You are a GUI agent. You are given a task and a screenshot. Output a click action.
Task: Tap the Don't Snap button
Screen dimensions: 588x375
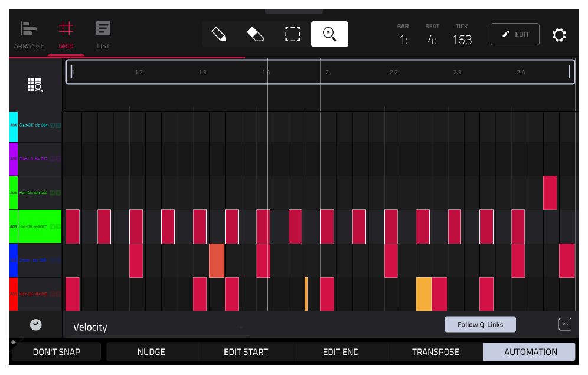click(57, 352)
